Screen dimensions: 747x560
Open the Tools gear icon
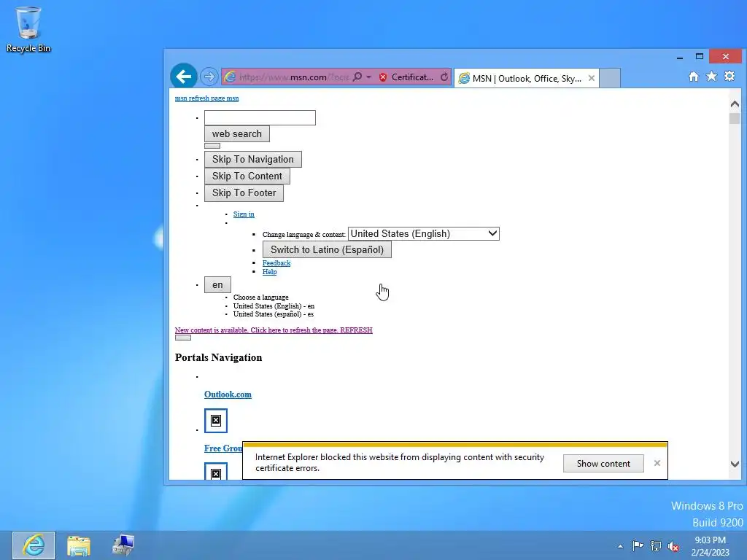[x=729, y=76]
